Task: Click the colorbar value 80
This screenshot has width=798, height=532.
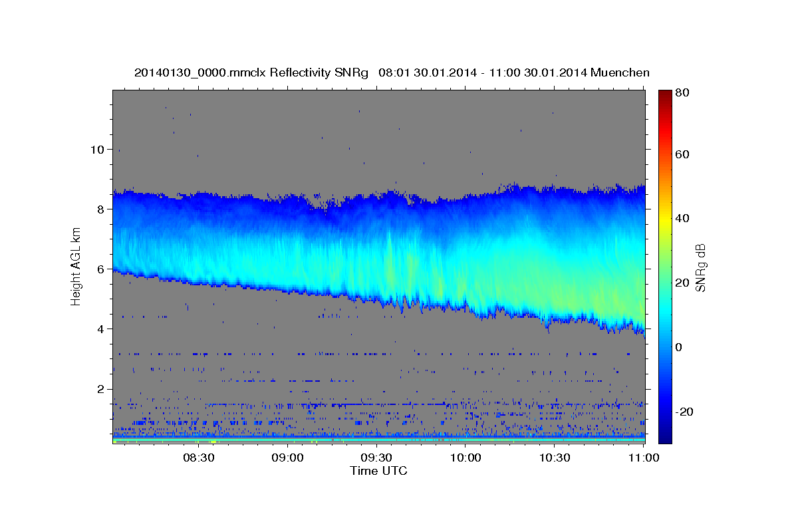Action: tap(682, 93)
